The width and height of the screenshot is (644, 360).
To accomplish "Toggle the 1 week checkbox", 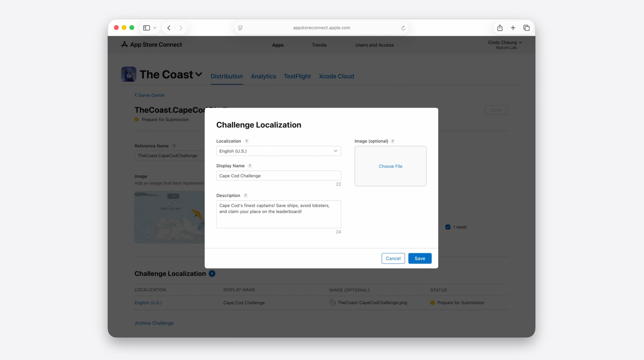I will pyautogui.click(x=448, y=227).
